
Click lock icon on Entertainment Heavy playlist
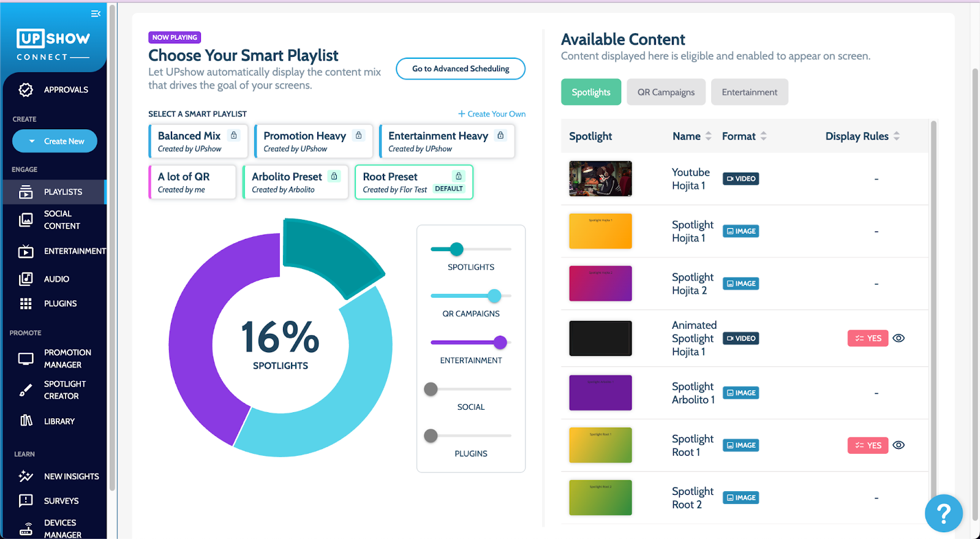pos(500,135)
